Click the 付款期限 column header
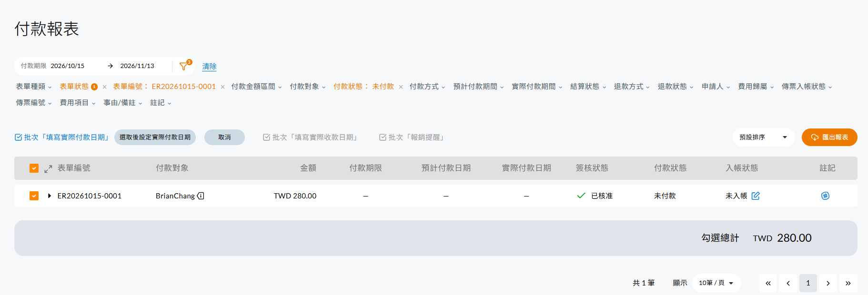The height and width of the screenshot is (295, 868). [x=365, y=168]
